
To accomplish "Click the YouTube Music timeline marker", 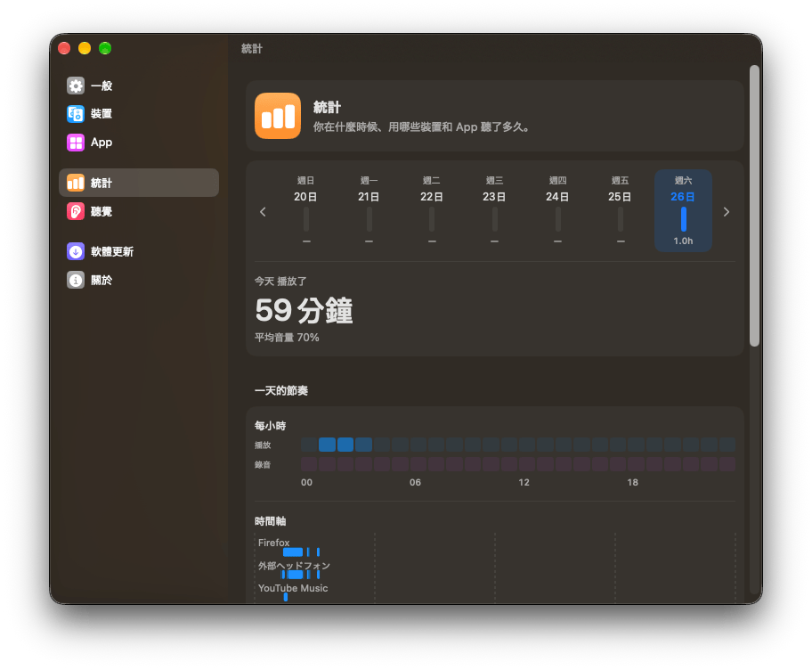I will [x=285, y=597].
